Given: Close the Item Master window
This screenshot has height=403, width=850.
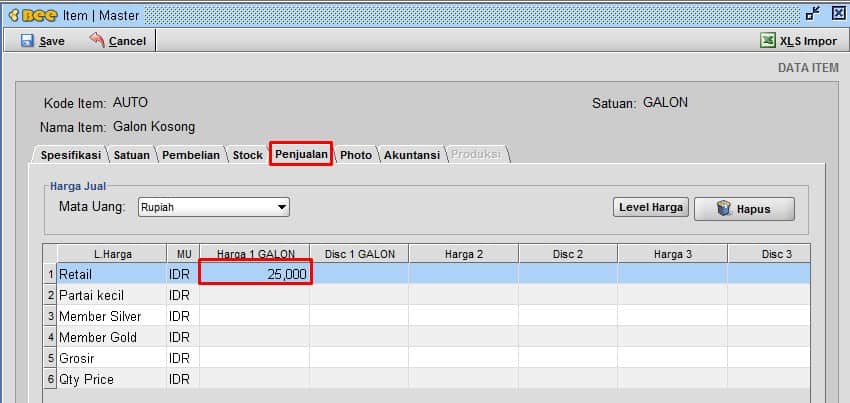Looking at the screenshot, I should tap(838, 14).
